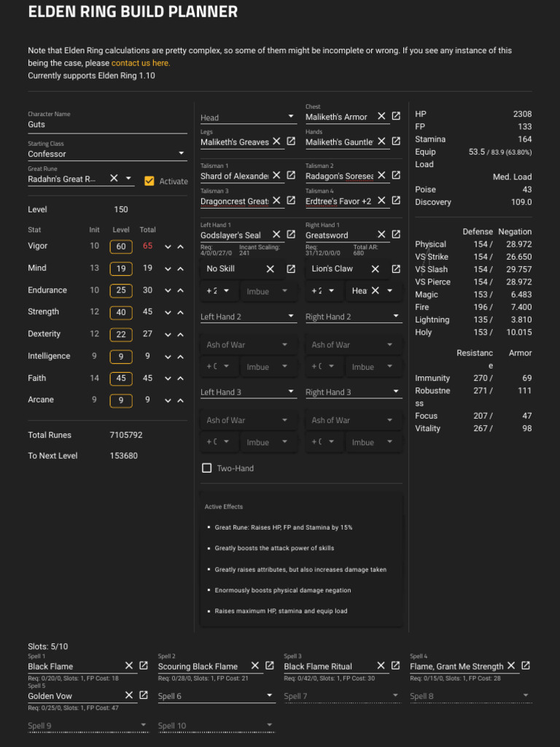
Task: Increase Vigor with up arrow
Action: 181,247
